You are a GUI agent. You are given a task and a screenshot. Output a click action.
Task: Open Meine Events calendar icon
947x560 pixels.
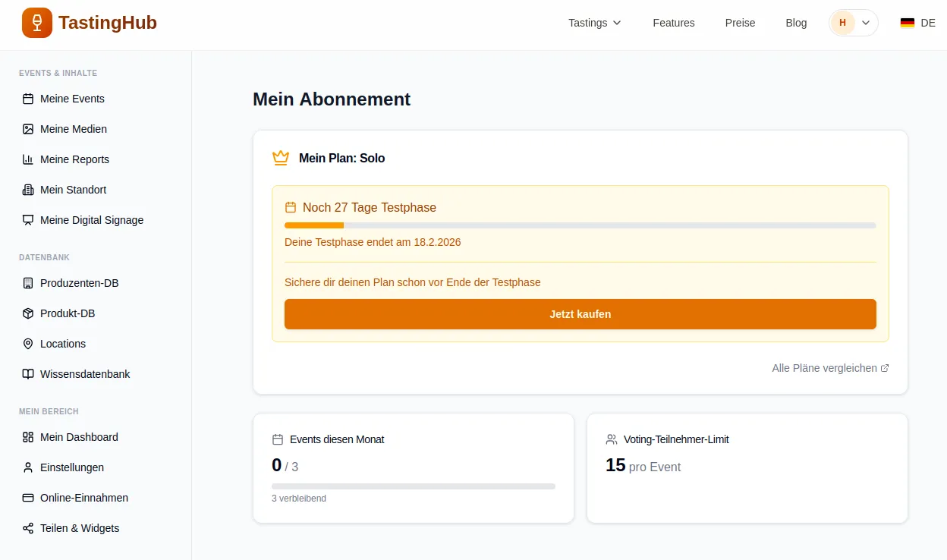pyautogui.click(x=28, y=99)
